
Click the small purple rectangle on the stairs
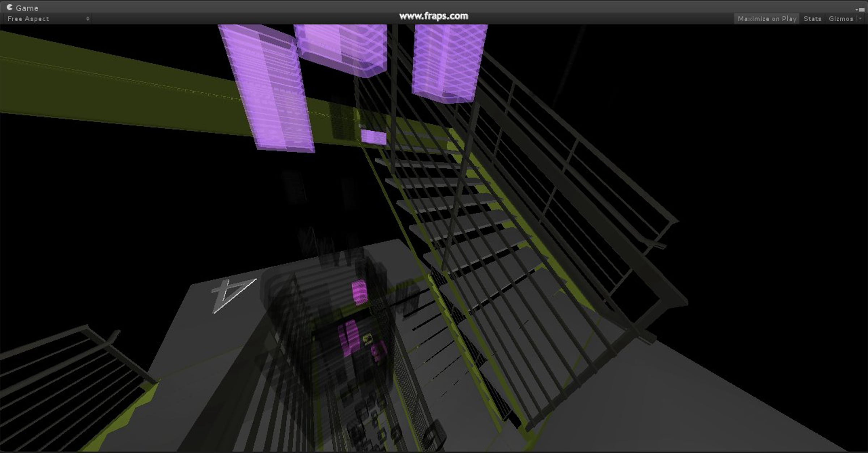[x=374, y=137]
